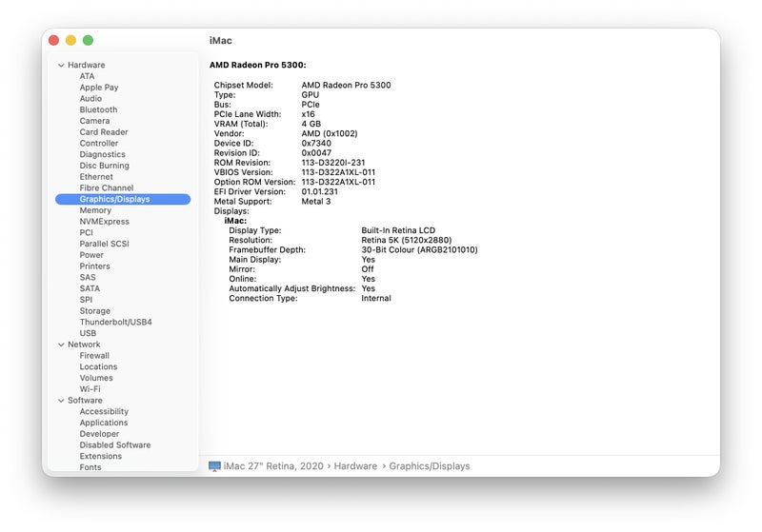Select Volumes under Network
The image size is (762, 532).
click(x=96, y=378)
